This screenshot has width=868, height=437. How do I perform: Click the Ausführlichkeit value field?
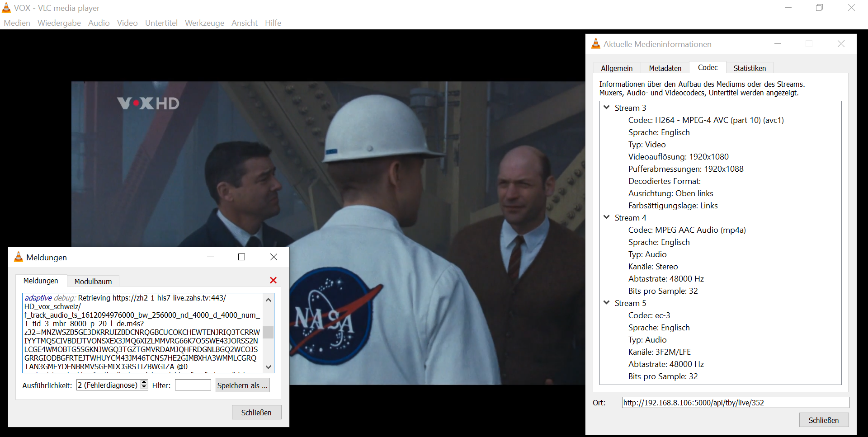[x=108, y=385]
